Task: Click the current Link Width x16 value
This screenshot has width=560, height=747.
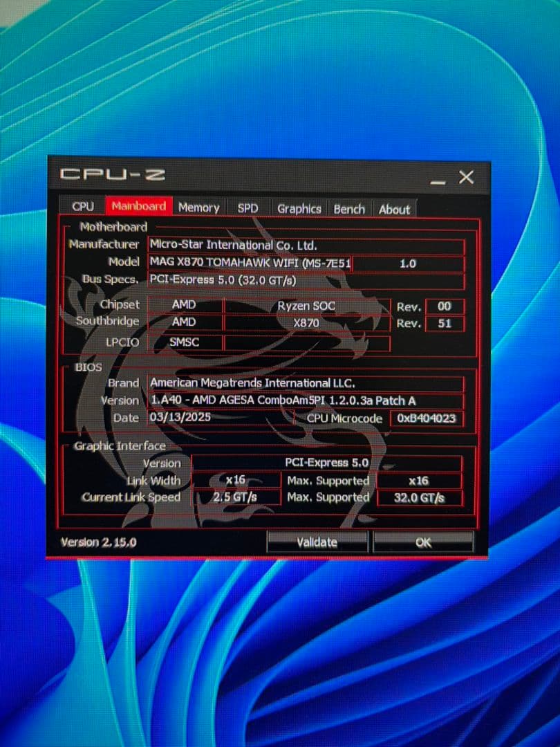Action: click(236, 480)
